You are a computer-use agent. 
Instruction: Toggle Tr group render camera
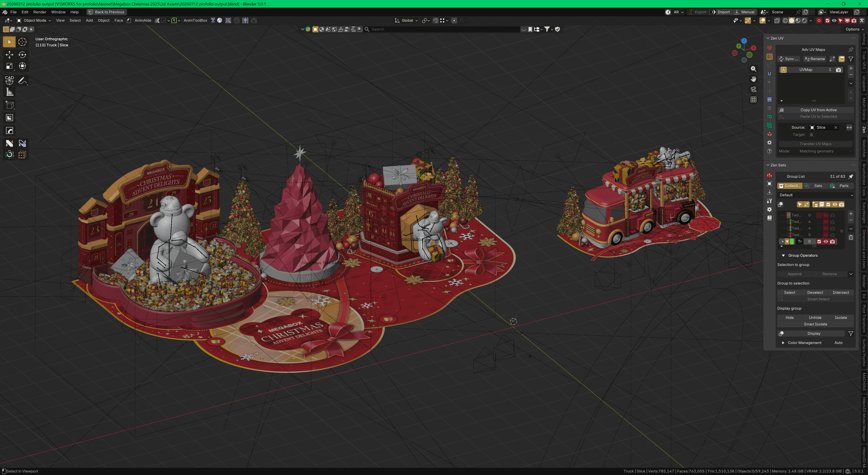[x=833, y=241]
